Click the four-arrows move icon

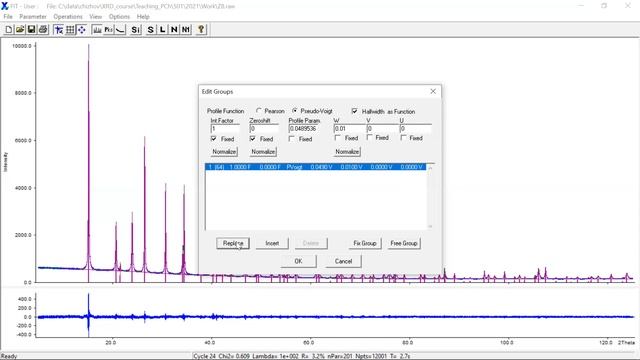tap(82, 29)
